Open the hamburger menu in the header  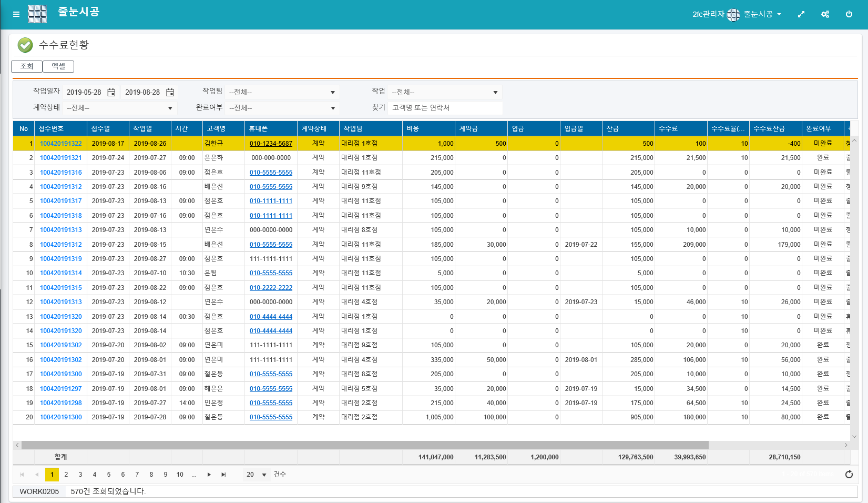pos(16,14)
